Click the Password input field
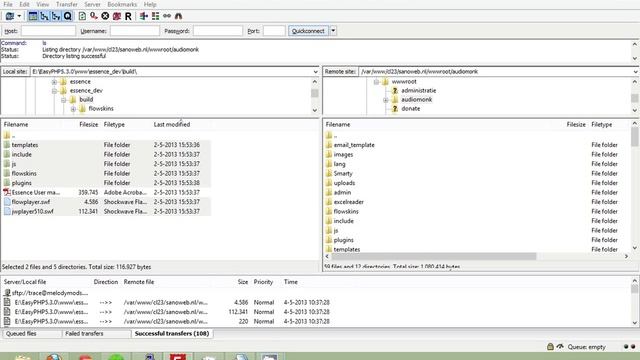 (x=218, y=31)
